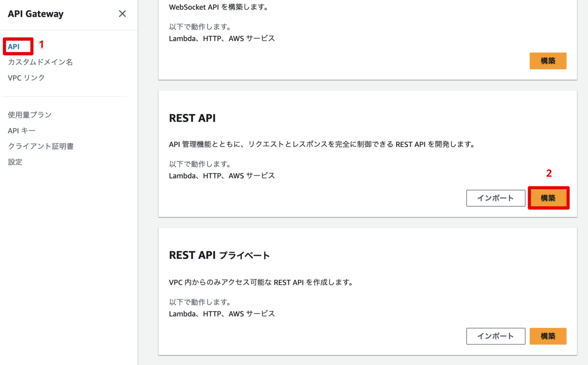This screenshot has height=365, width=588.
Task: Go to カスタムドメイン名 in sidebar
Action: point(40,62)
